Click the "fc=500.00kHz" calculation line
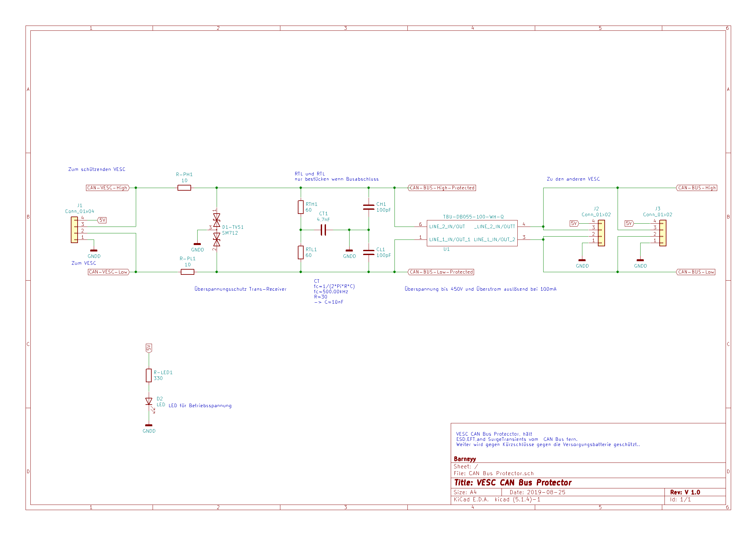 (331, 292)
